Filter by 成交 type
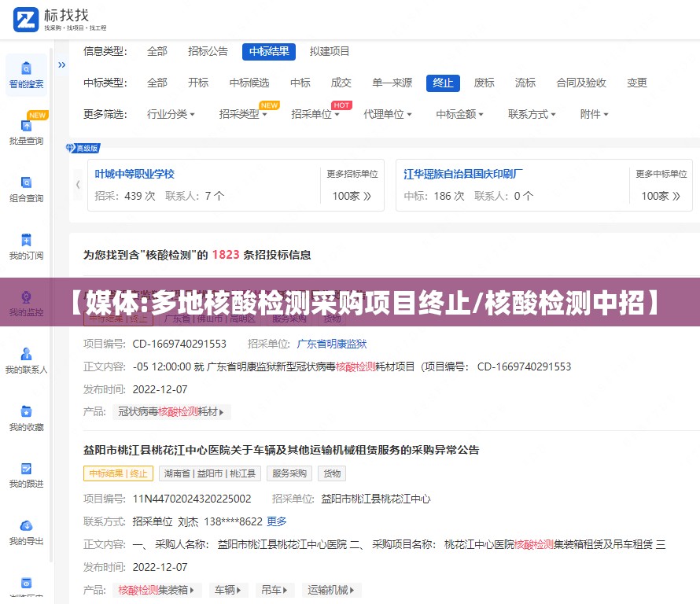This screenshot has height=604, width=700. point(341,83)
